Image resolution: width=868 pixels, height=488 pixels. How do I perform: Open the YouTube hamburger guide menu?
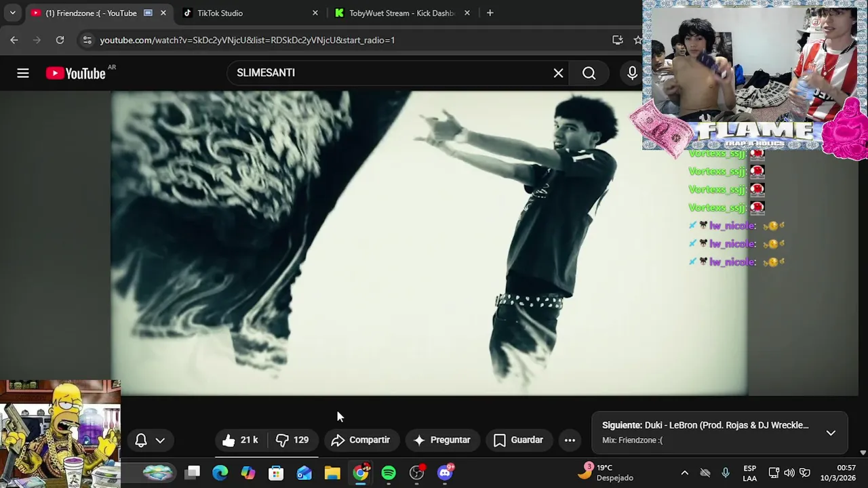(23, 73)
